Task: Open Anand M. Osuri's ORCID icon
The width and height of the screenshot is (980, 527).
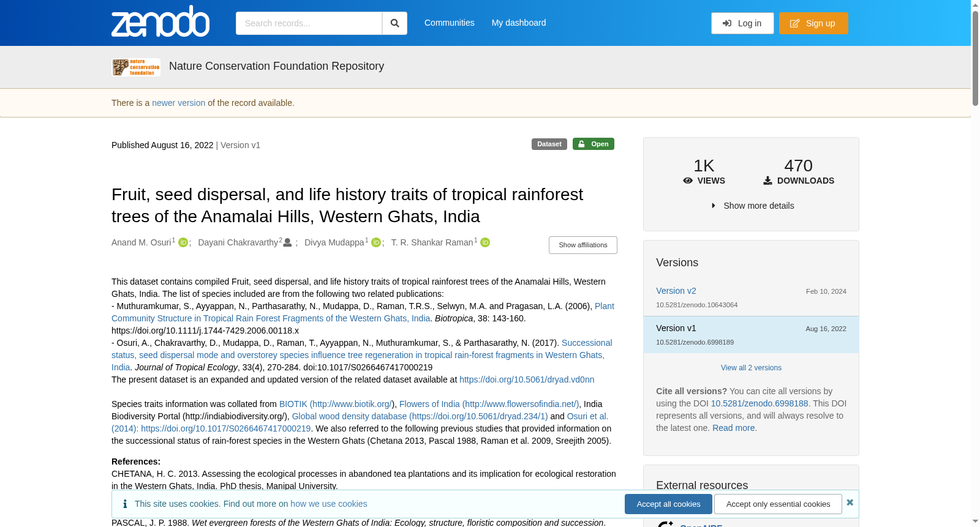Action: pos(183,243)
